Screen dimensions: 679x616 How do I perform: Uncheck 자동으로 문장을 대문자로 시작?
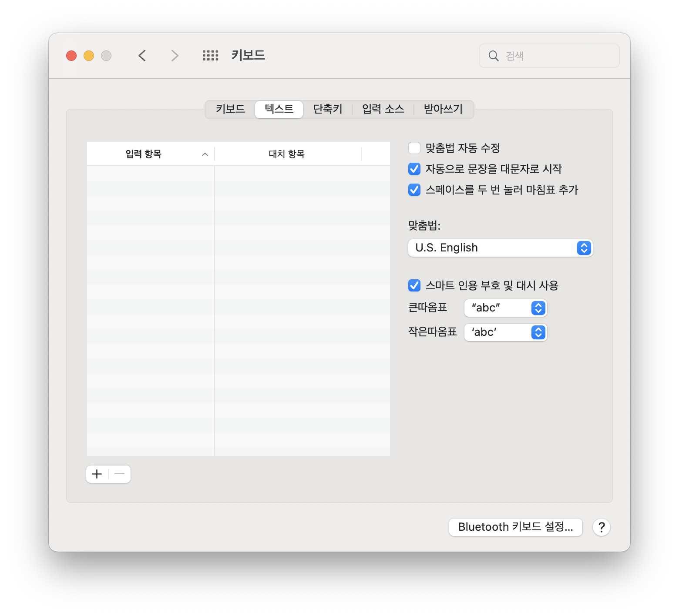click(414, 169)
